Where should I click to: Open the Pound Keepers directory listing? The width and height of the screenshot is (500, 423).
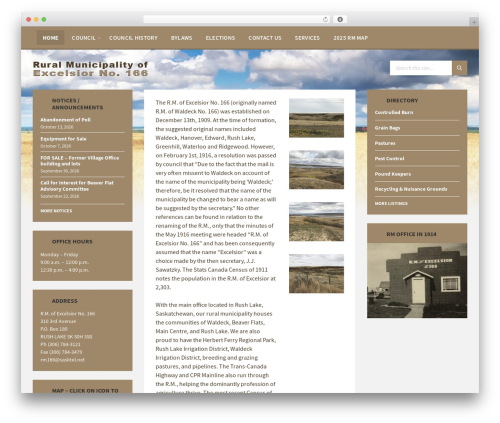(x=393, y=174)
